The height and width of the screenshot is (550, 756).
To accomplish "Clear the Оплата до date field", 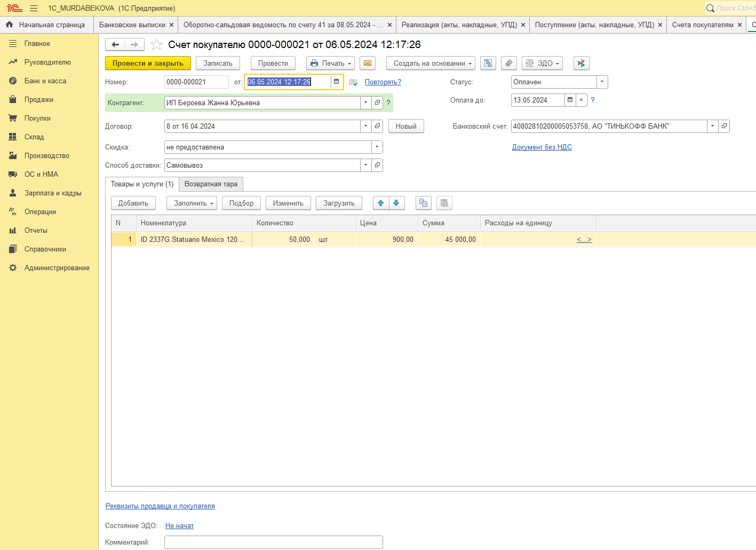I will [582, 100].
